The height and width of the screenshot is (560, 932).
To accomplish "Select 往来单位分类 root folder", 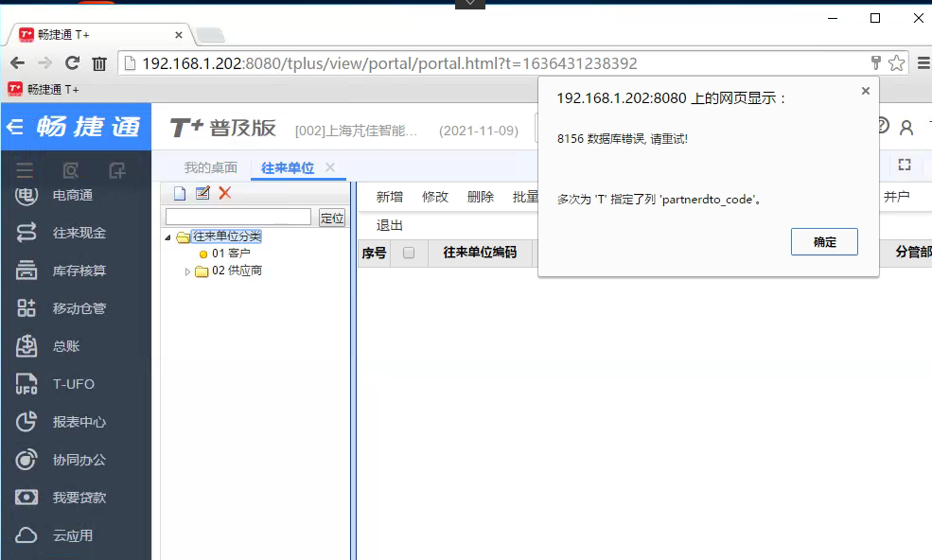I will pyautogui.click(x=226, y=236).
